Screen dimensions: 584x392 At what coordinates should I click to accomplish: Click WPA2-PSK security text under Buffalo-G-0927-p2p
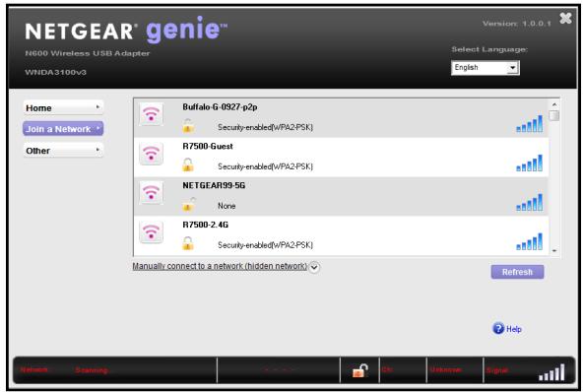click(x=265, y=127)
